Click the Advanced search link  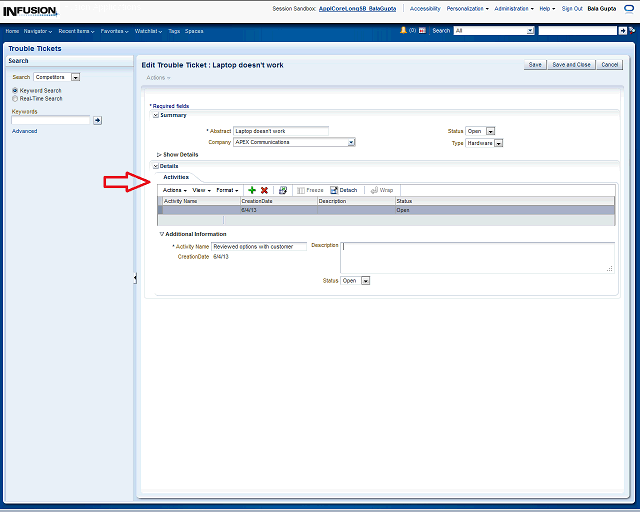click(x=24, y=131)
